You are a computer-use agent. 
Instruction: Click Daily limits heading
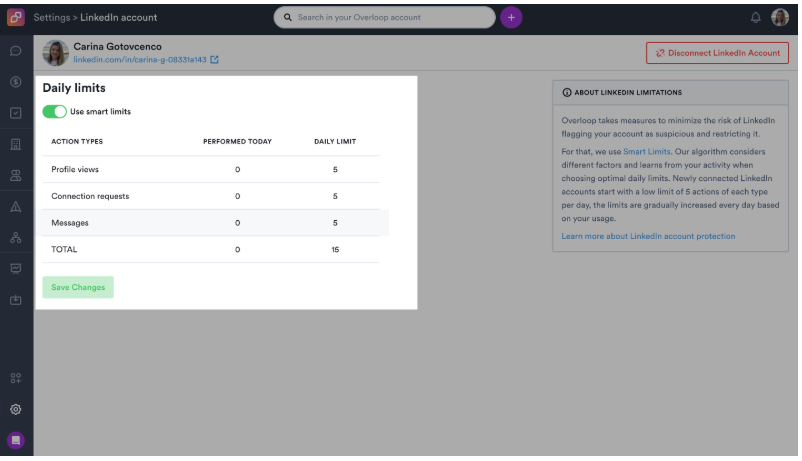[74, 88]
